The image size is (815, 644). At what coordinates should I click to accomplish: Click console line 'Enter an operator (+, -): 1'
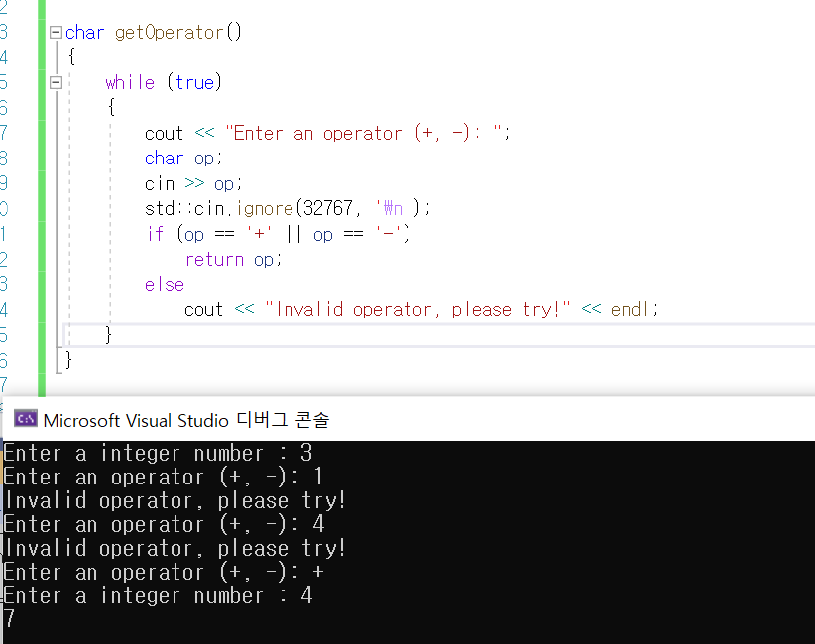(164, 477)
